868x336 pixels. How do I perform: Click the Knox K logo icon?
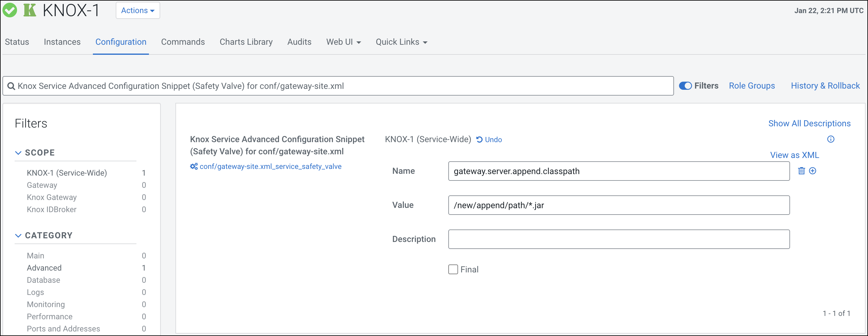[30, 10]
